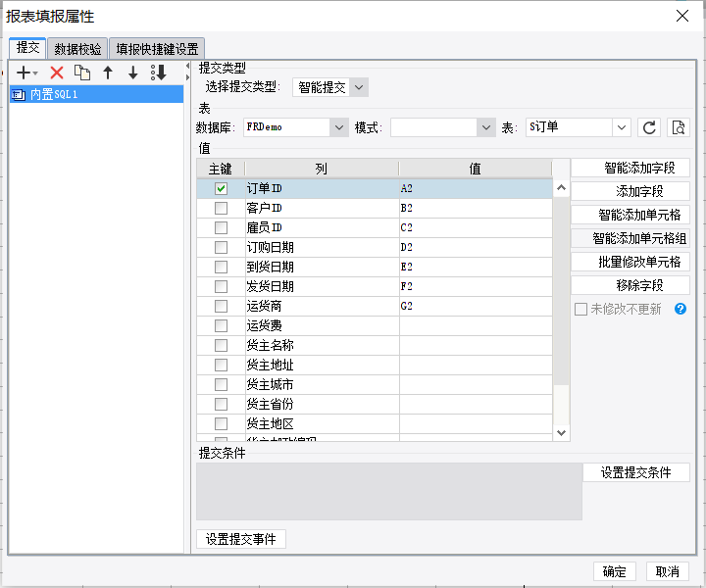Click the 移除字段 button
Image resolution: width=706 pixels, height=588 pixels.
coord(630,285)
